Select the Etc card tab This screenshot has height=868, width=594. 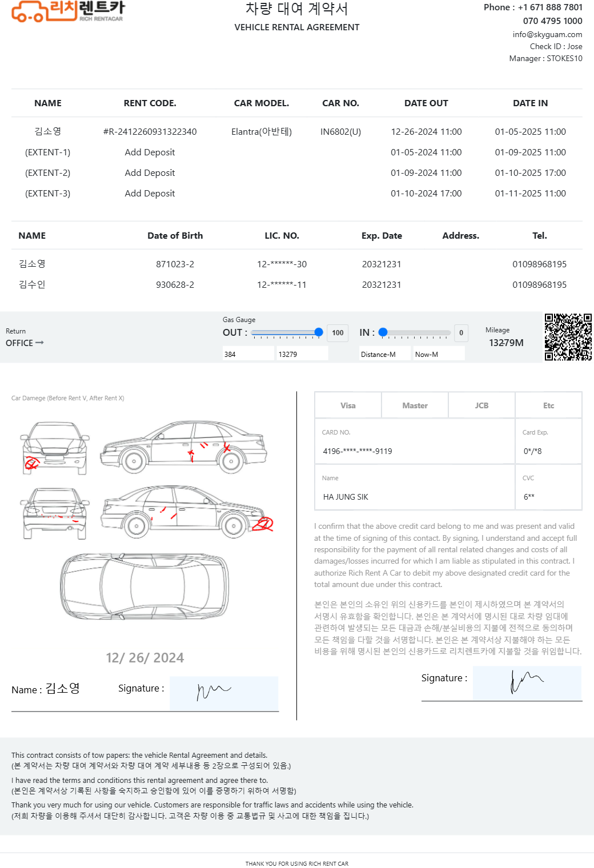(548, 405)
